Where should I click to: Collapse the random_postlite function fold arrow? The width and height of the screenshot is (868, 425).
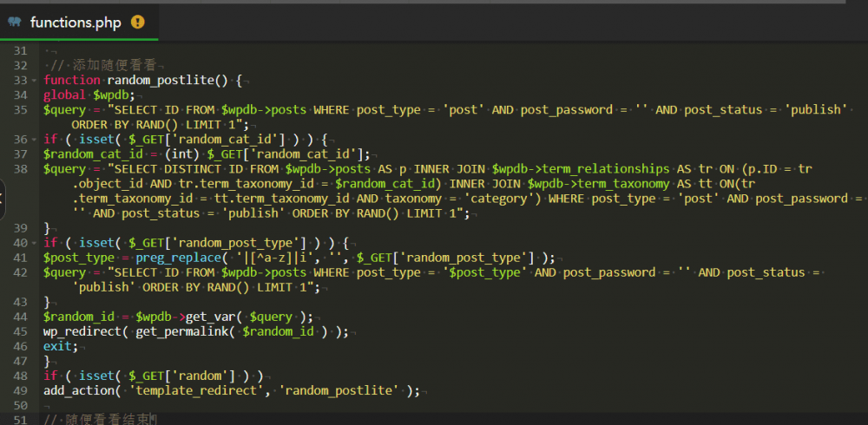tap(35, 81)
